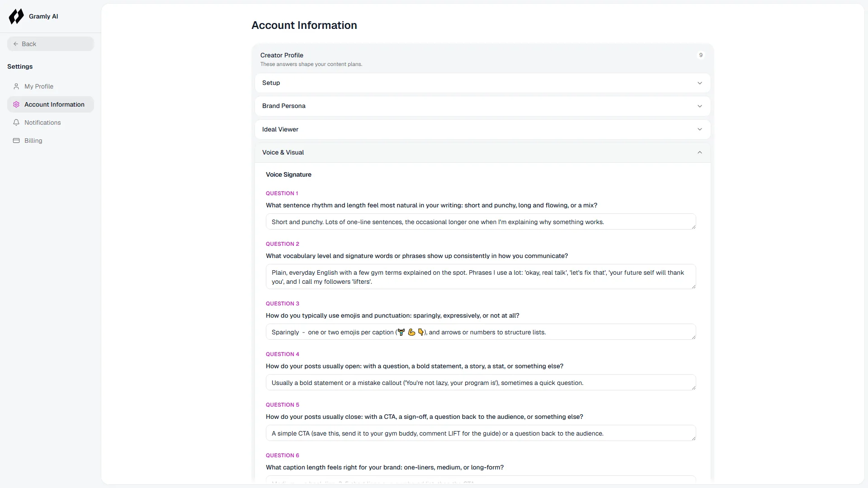Viewport: 868px width, 488px height.
Task: Edit the vocabulary and phrases answer
Action: [481, 277]
